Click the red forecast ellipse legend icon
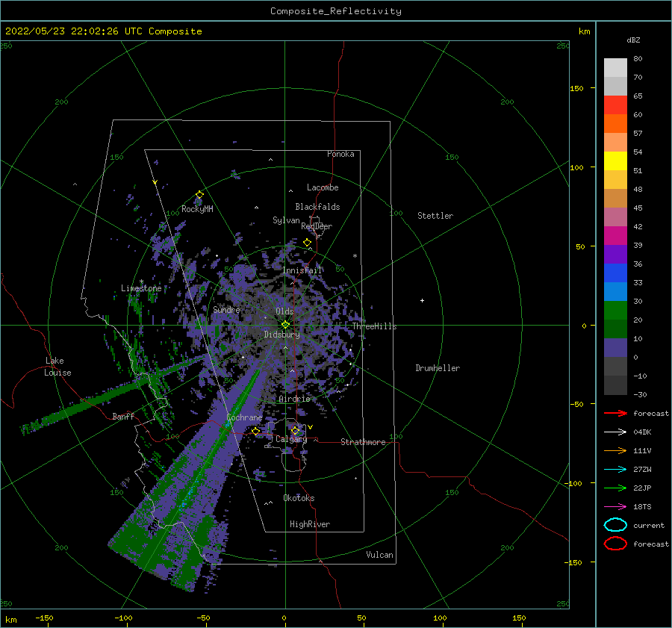The image size is (672, 628). click(615, 544)
